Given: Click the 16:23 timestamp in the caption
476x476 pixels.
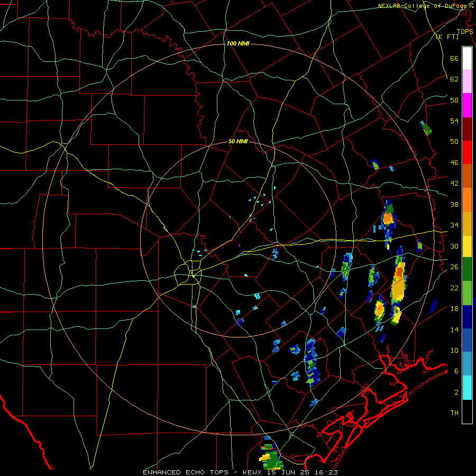Looking at the screenshot, I should 326,472.
